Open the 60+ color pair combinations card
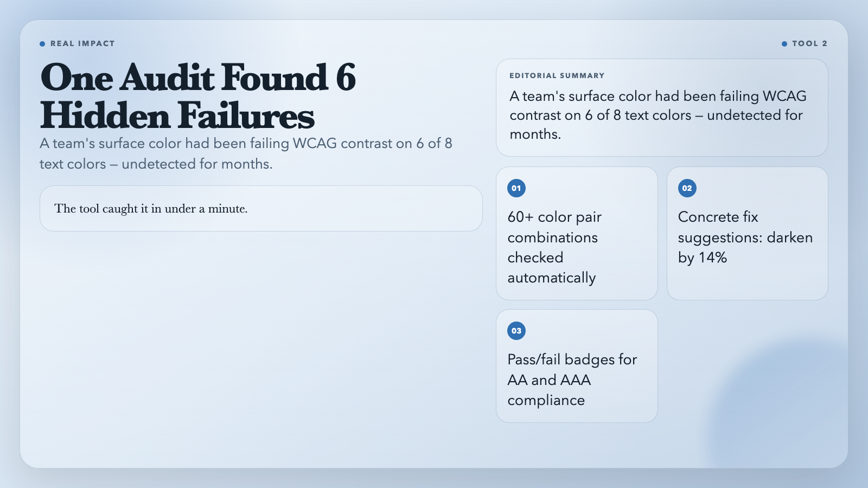Viewport: 868px width, 488px height. pyautogui.click(x=577, y=233)
